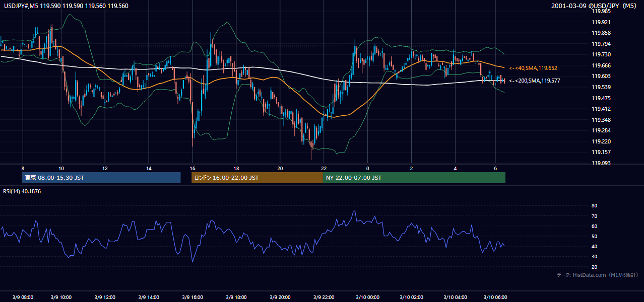Click price axis label 119.921

601,22
